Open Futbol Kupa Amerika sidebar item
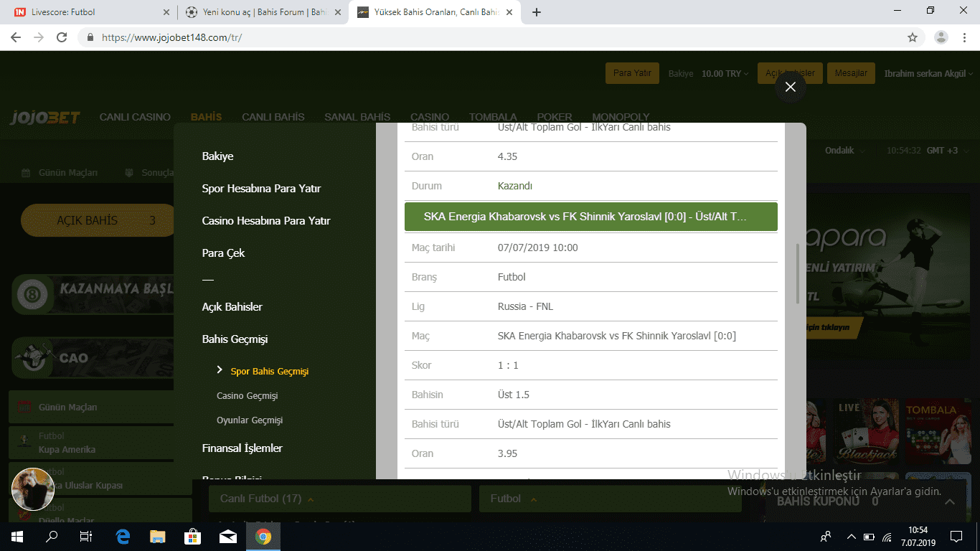Screen dimensions: 980x551 tap(90, 443)
